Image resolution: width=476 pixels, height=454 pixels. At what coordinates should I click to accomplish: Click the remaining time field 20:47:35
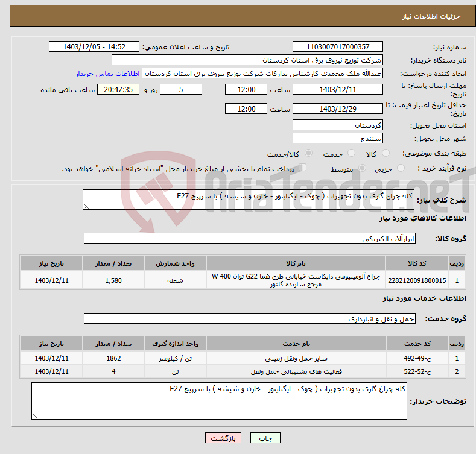click(x=118, y=89)
